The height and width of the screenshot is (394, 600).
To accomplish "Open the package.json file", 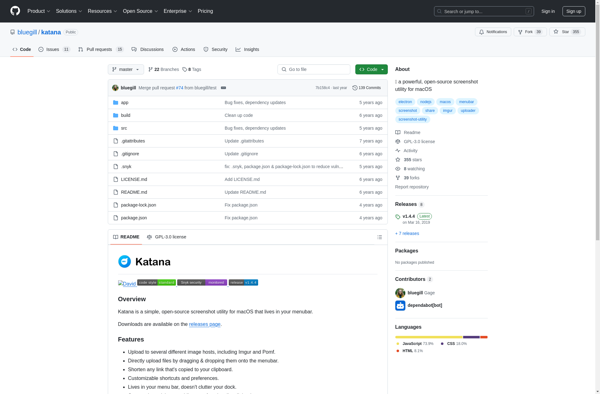I will (x=134, y=218).
